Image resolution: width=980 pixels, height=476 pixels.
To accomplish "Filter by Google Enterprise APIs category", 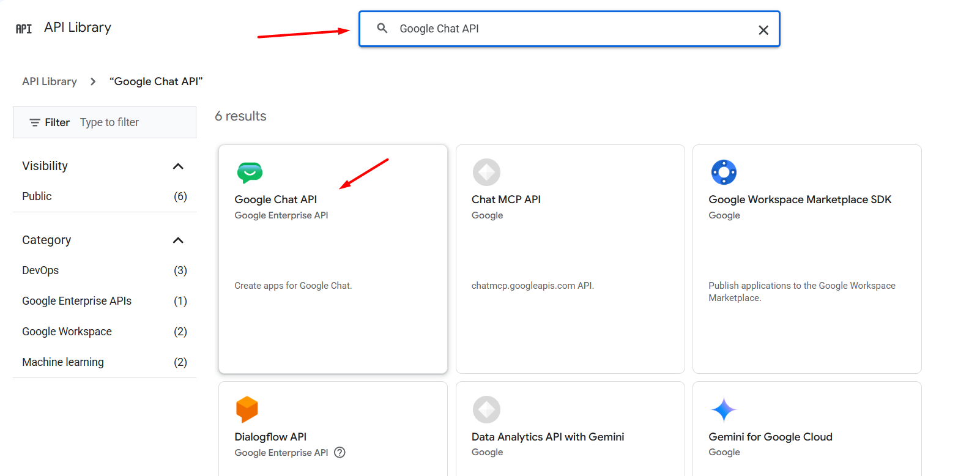I will pos(76,301).
